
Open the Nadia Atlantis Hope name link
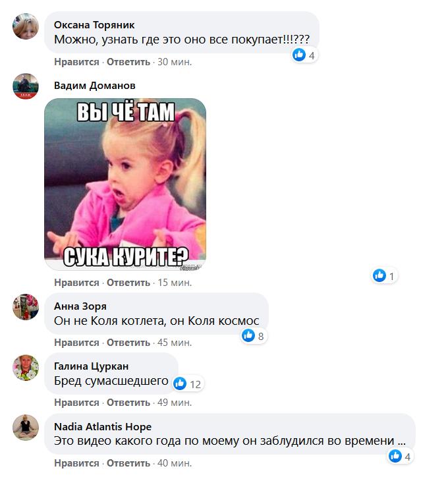coord(103,427)
